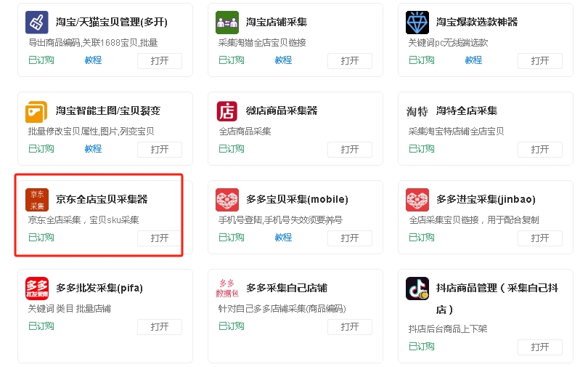
Task: Launch 淘宝智能主图/宝贝裂变 with 打开
Action: 160,150
